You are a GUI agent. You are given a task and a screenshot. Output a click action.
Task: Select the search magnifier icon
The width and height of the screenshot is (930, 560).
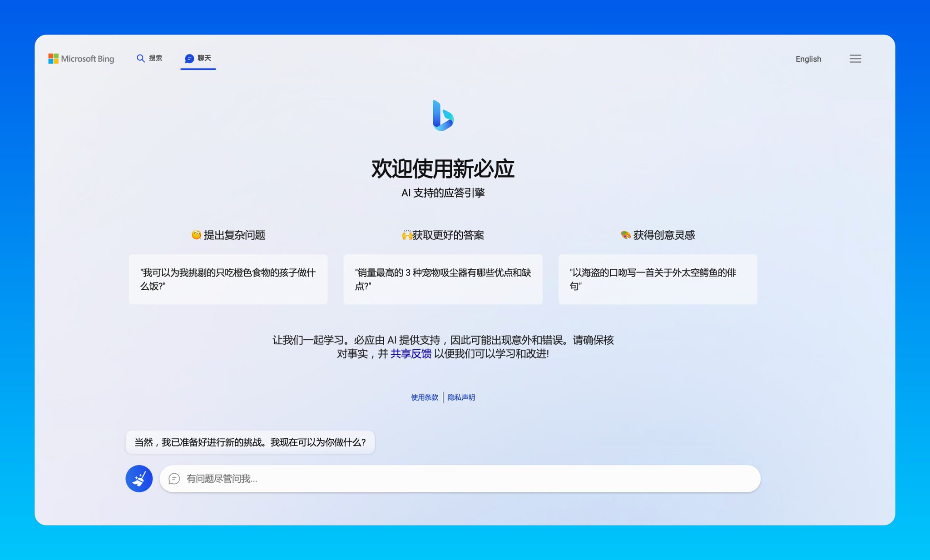141,58
